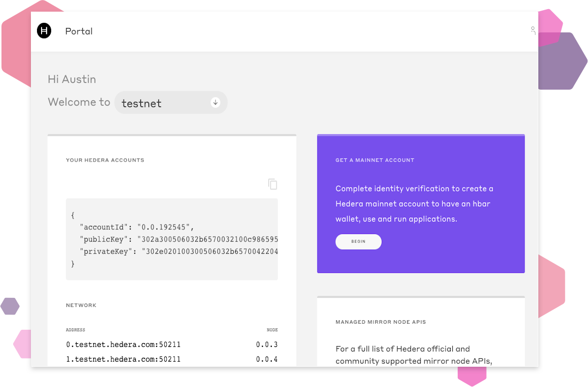Viewport: 588px width, 387px height.
Task: Click address 1.testnet.hedera.com:50211
Action: click(123, 359)
